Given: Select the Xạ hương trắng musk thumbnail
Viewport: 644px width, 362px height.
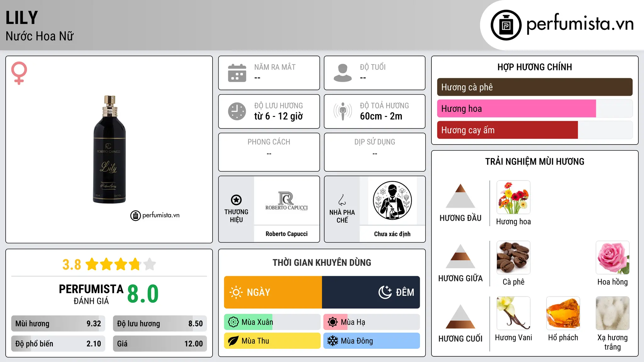Looking at the screenshot, I should coord(613,313).
